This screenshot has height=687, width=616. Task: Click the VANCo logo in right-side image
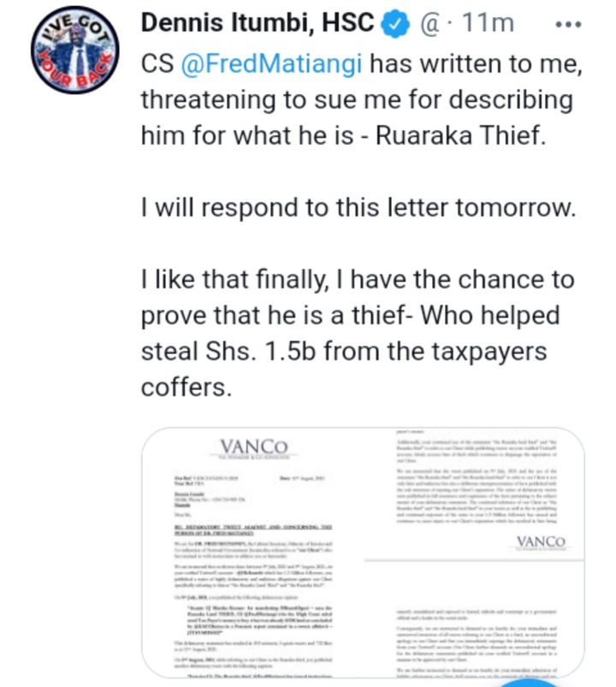pos(541,542)
